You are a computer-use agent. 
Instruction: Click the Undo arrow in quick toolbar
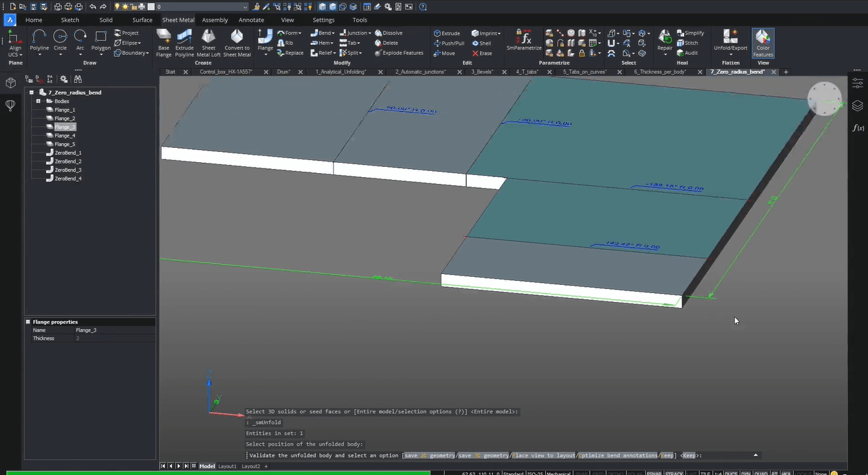coord(93,7)
